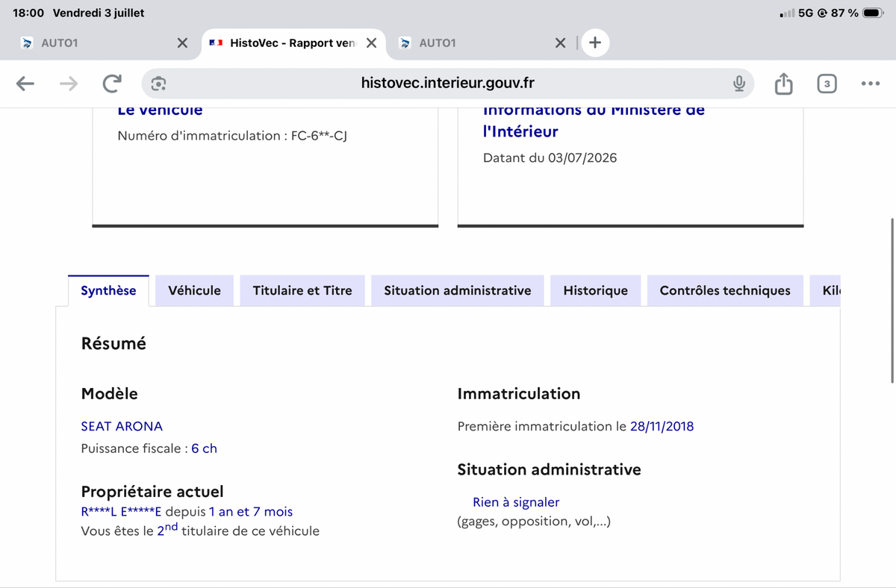
Task: Select the Titulaire et Titre tab
Action: point(302,290)
